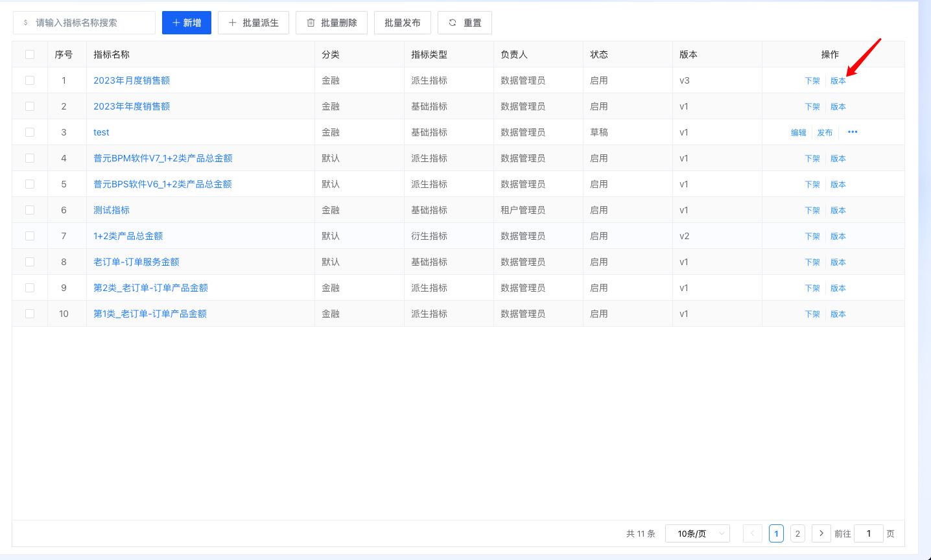931x560 pixels.
Task: Open the test indicator detail page
Action: [x=101, y=132]
